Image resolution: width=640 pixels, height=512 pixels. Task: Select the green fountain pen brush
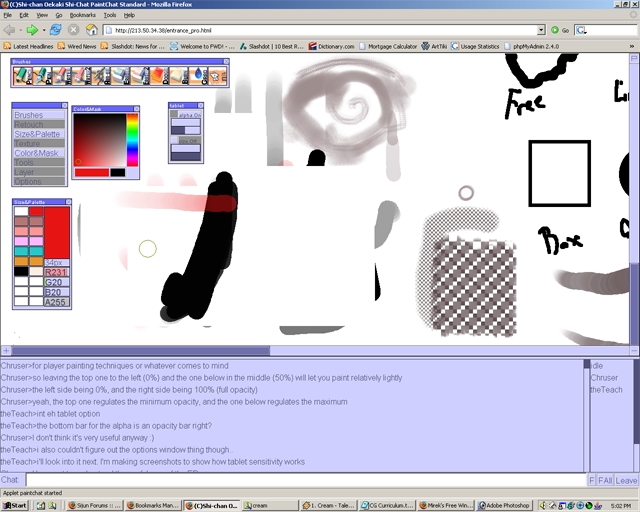(x=42, y=76)
